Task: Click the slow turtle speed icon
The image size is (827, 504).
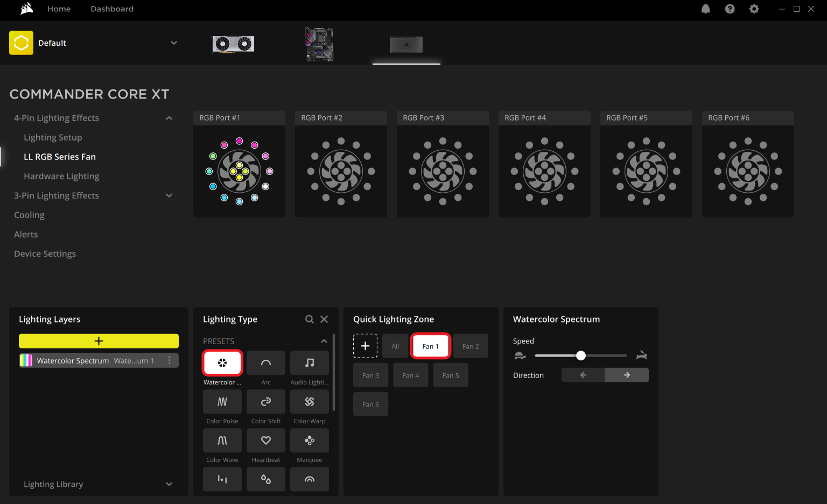Action: 520,356
